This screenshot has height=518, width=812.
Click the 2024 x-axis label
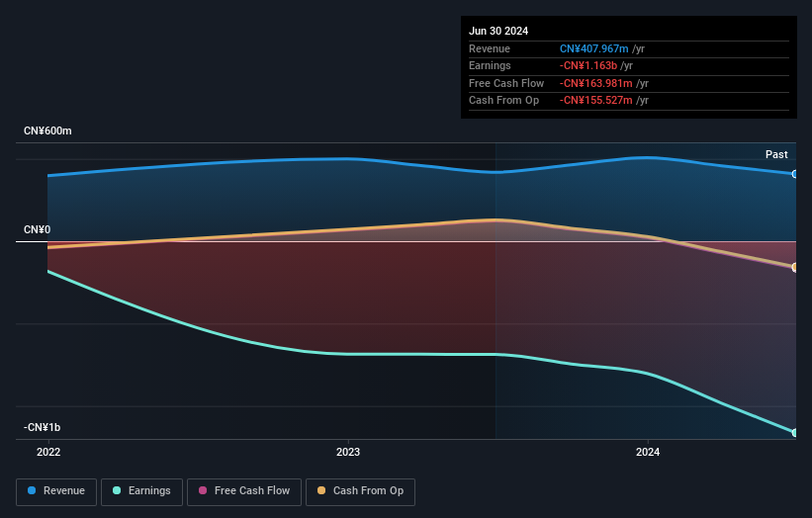point(648,452)
